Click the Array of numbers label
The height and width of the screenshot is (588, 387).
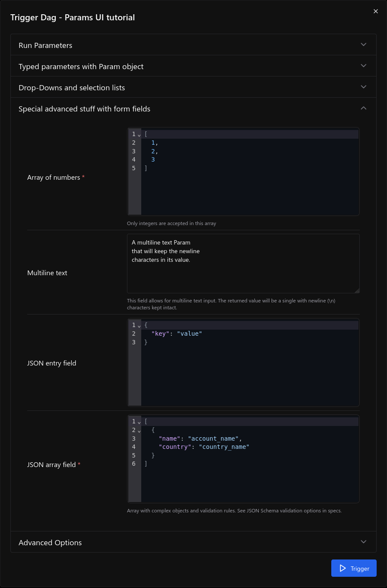(54, 178)
